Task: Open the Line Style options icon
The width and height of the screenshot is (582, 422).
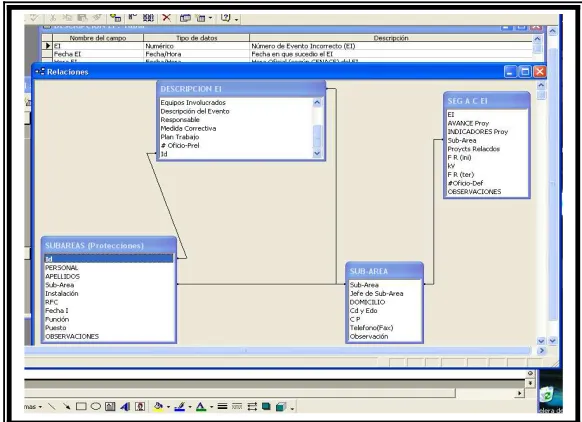Action: pos(222,407)
